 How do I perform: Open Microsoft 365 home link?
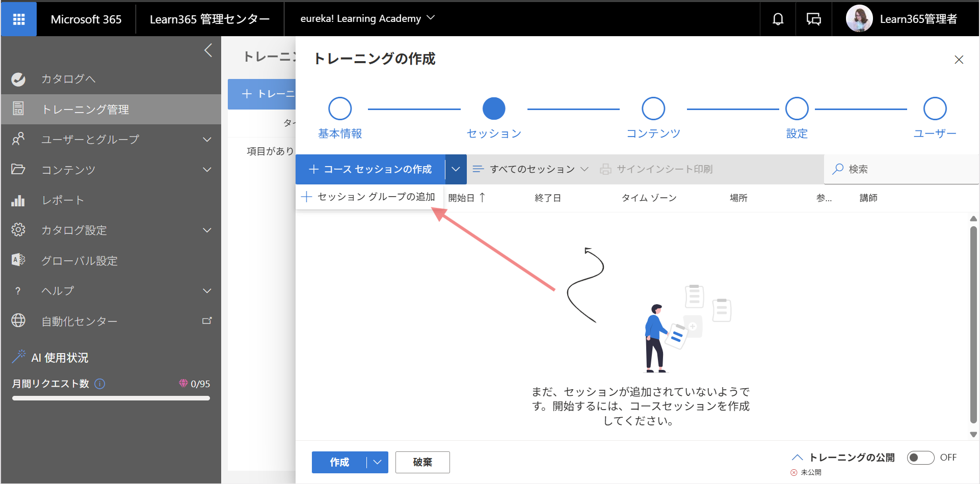tap(86, 19)
